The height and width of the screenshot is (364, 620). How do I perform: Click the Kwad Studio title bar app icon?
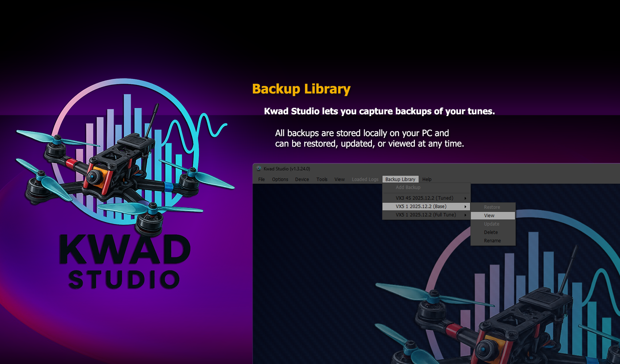(x=259, y=169)
